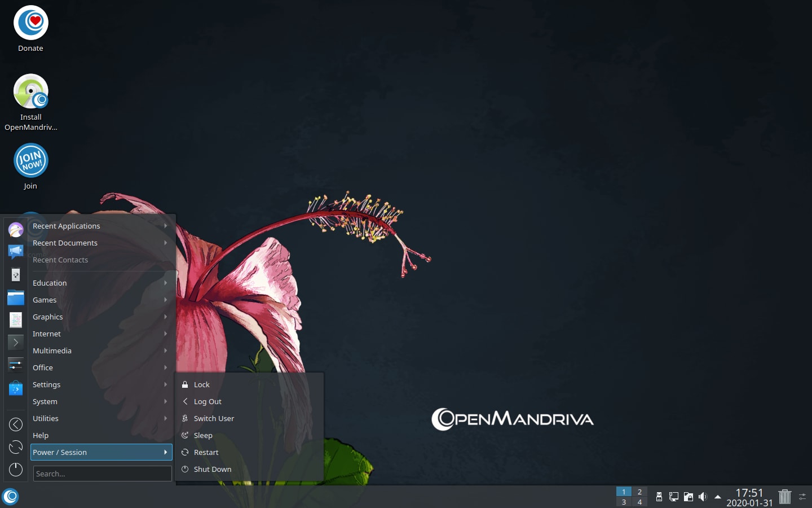Show hidden tray icons using up arrow
This screenshot has height=508, width=812.
(718, 497)
